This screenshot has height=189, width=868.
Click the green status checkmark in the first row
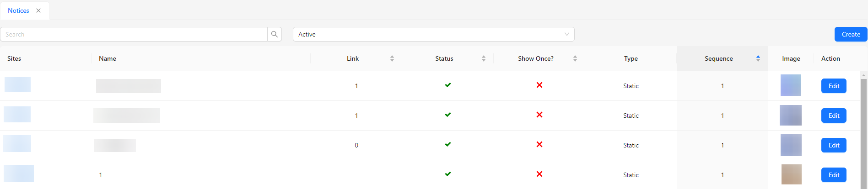[x=448, y=85]
